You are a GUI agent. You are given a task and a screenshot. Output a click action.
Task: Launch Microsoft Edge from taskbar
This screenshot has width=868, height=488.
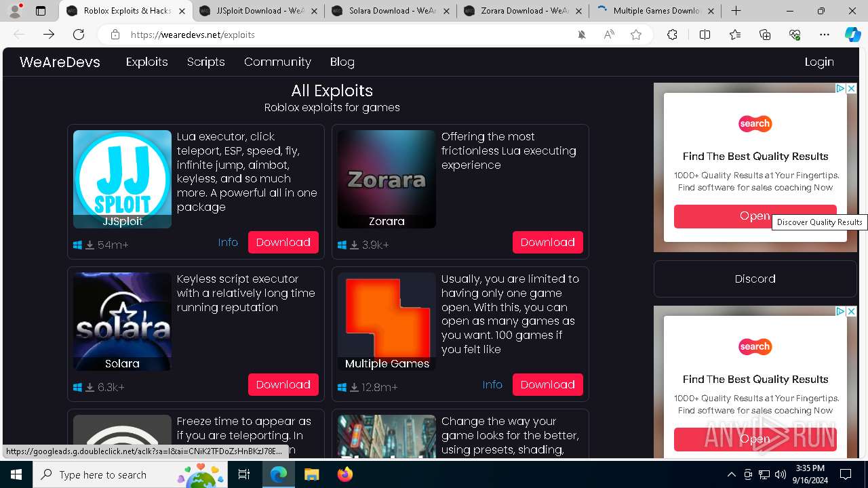[279, 474]
